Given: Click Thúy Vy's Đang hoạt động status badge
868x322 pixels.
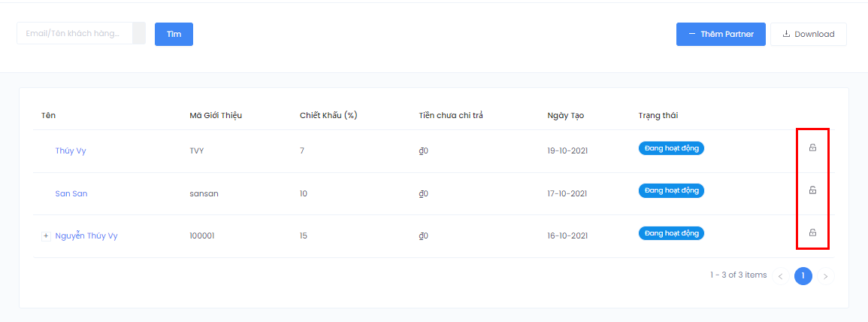Looking at the screenshot, I should point(671,148).
